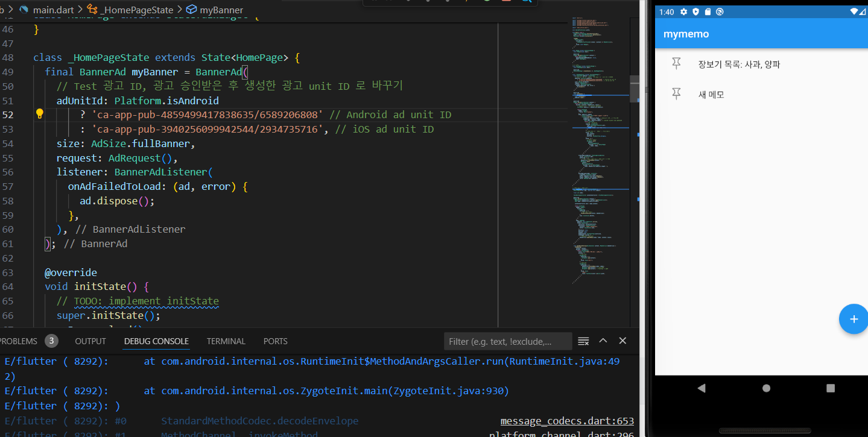
Task: Tap the add memo floating button
Action: [854, 319]
